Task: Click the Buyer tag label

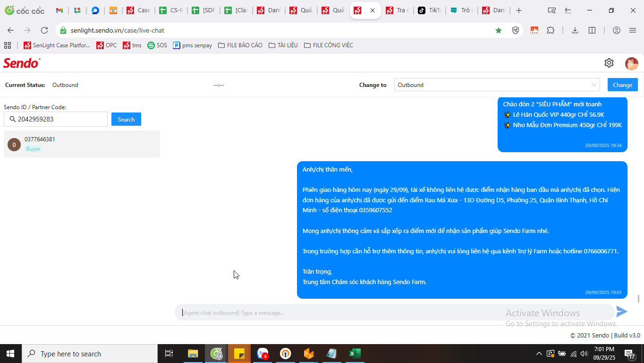Action: 34,149
